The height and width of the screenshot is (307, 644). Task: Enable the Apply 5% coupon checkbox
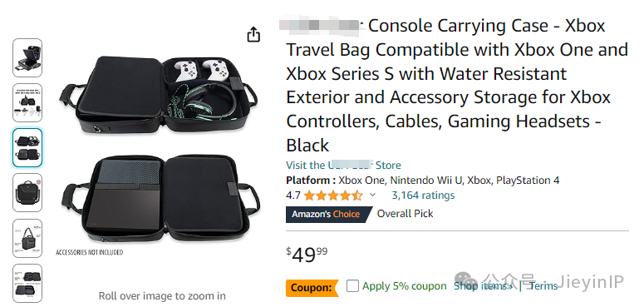(x=352, y=285)
